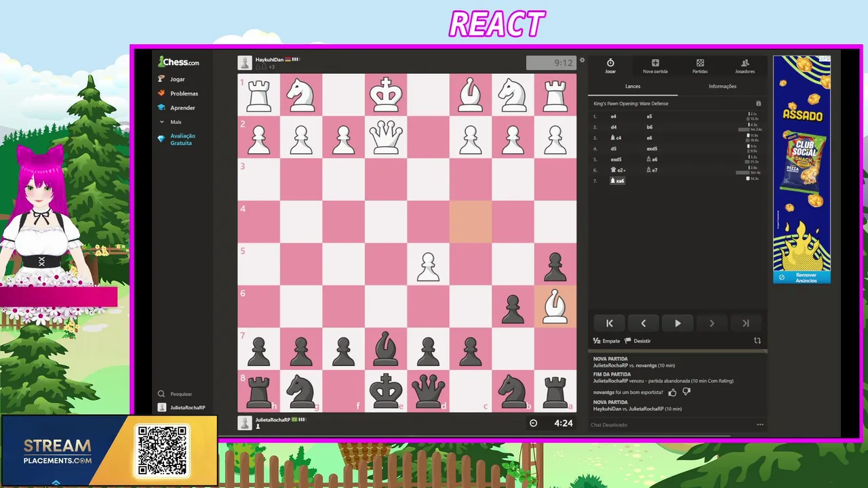Image resolution: width=868 pixels, height=488 pixels.
Task: Open chat options three-dot menu
Action: 760,425
